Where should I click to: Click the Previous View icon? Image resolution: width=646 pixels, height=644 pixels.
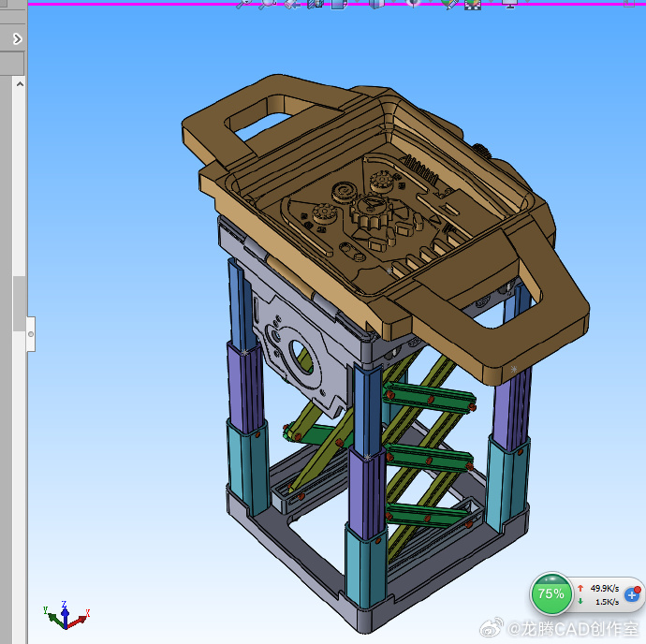point(291,4)
